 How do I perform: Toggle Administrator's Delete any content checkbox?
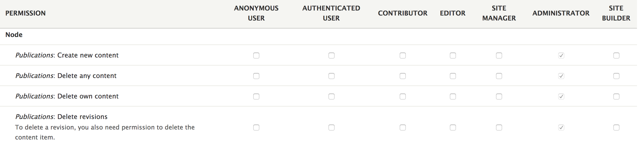pyautogui.click(x=561, y=76)
